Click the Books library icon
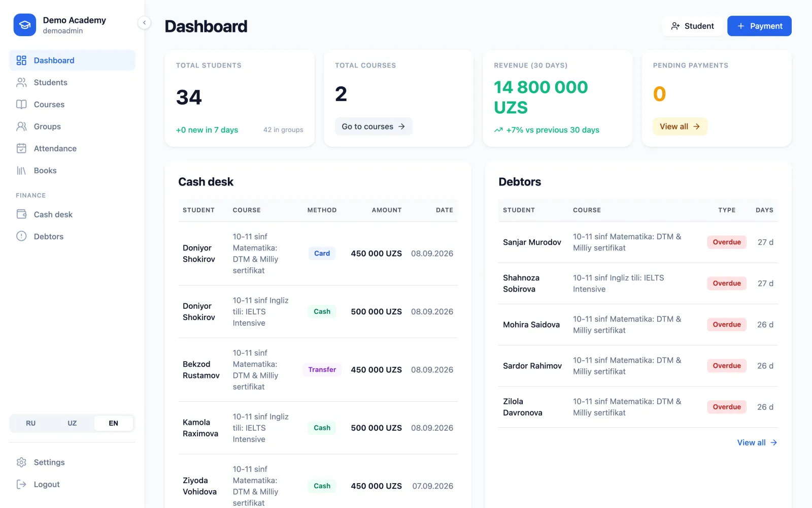 tap(21, 170)
